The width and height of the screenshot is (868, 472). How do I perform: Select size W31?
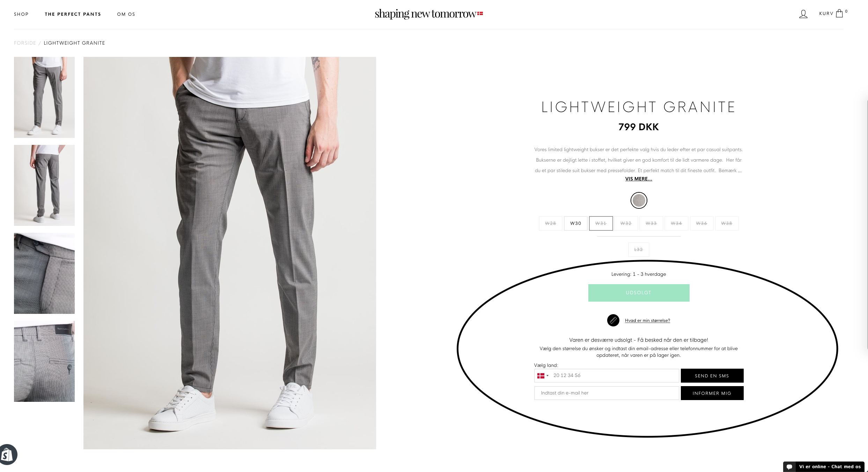pos(601,223)
